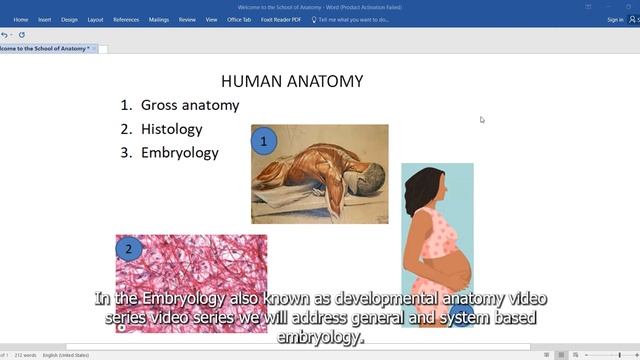Screen dimensions: 640x360
Task: Click the Embryology list item
Action: coord(180,153)
